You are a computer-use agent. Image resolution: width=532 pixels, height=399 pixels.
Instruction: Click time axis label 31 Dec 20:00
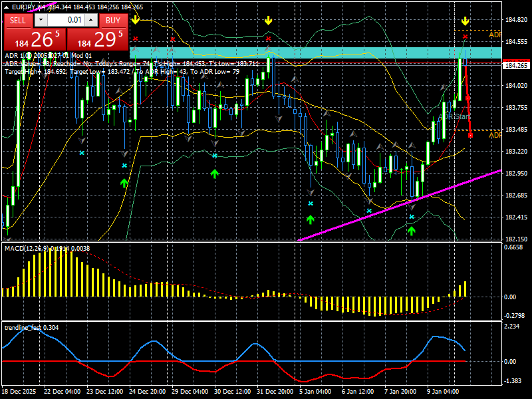[275, 391]
